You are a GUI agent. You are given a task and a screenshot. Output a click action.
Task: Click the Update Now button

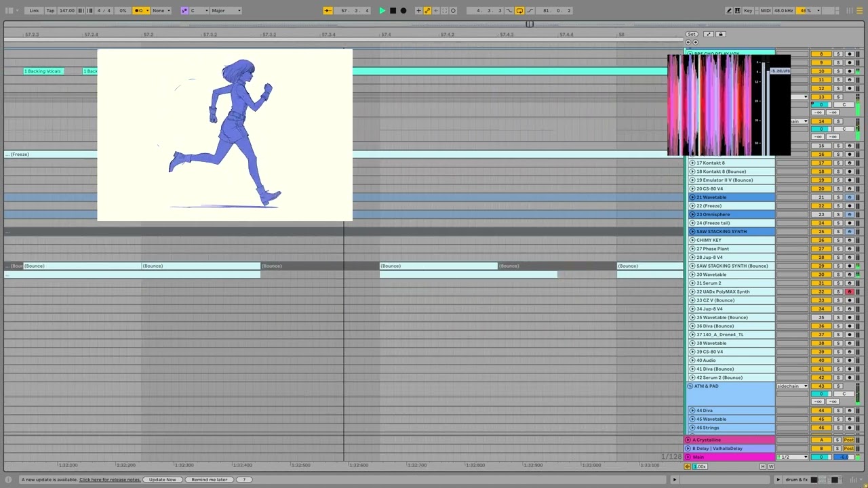pyautogui.click(x=162, y=480)
